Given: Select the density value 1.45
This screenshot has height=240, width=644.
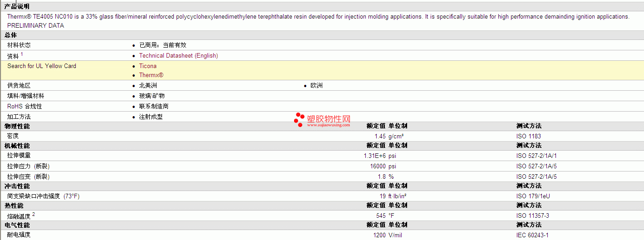Looking at the screenshot, I should [380, 136].
